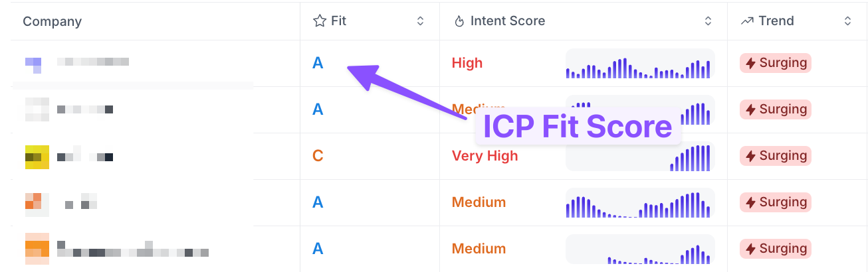This screenshot has width=868, height=272.
Task: Click the Very High intent score label
Action: click(485, 156)
